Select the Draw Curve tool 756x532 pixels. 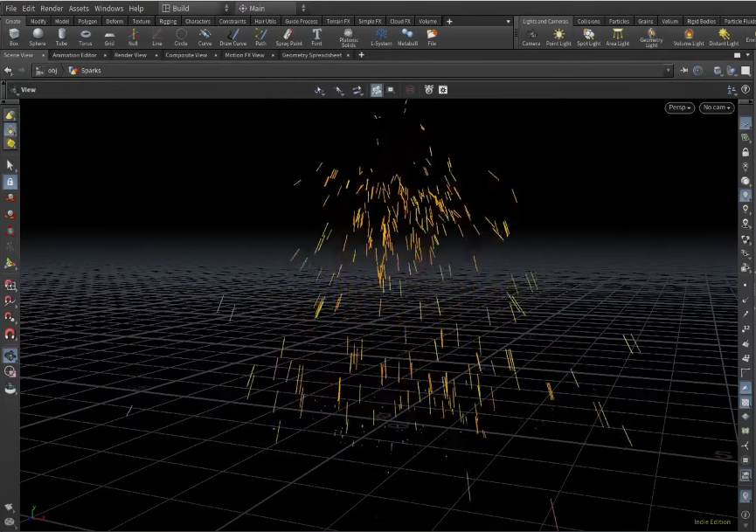pyautogui.click(x=232, y=37)
